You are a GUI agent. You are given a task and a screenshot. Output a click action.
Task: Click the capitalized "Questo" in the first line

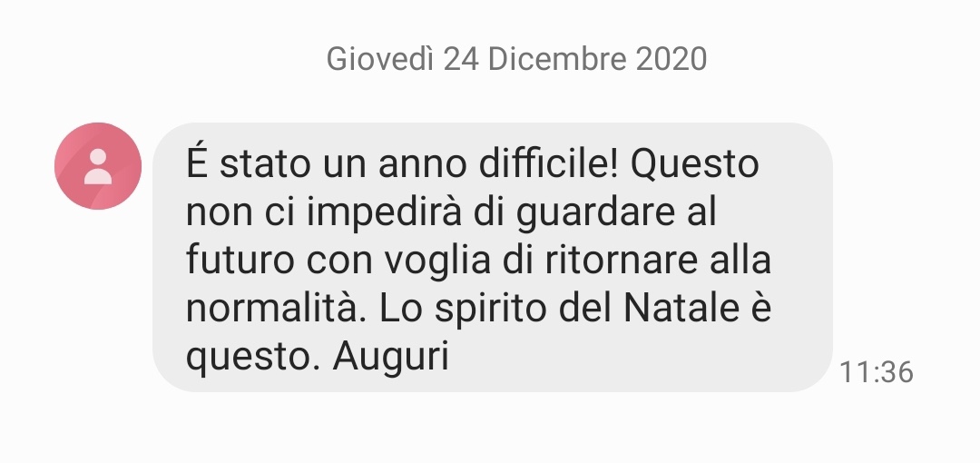(x=694, y=164)
